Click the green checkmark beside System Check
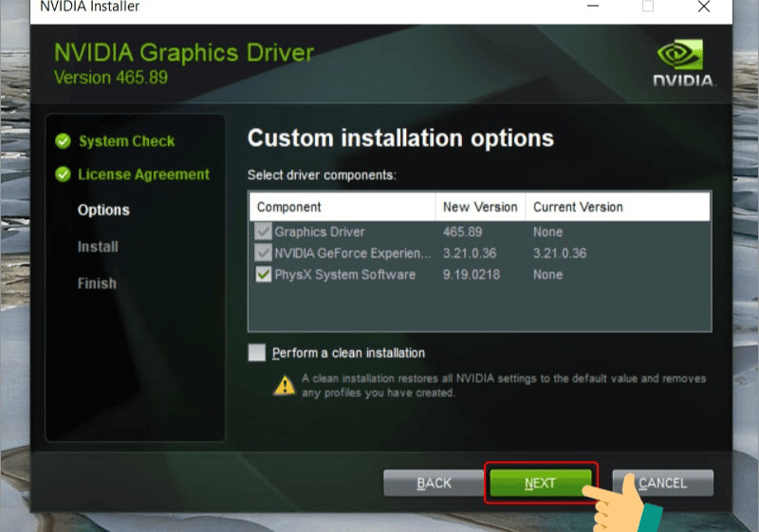 click(x=63, y=141)
